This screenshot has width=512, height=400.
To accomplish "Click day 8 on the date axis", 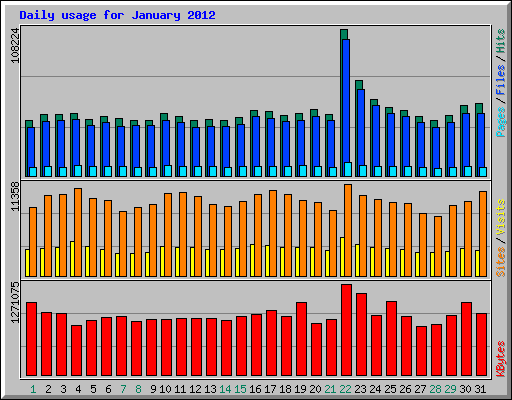I will pyautogui.click(x=138, y=389).
